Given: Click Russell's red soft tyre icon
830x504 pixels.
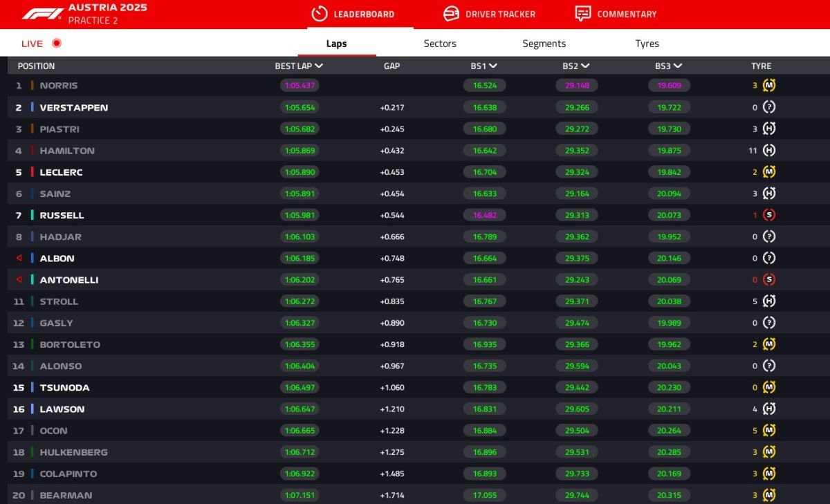Looking at the screenshot, I should (769, 215).
